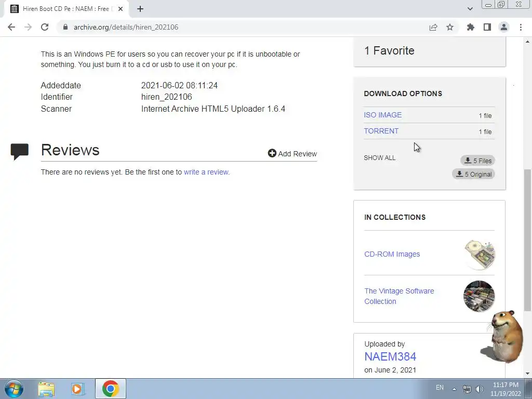Open the Extensions puzzle icon

click(471, 27)
